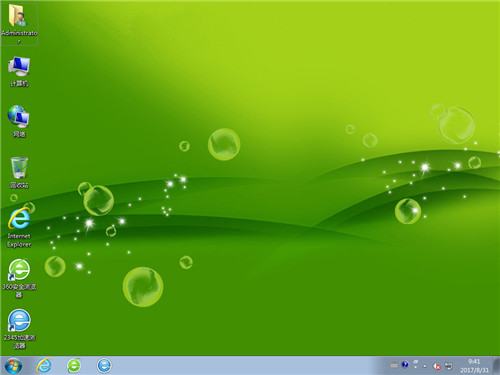This screenshot has height=375, width=500.
Task: Click the Show desktop button
Action: coord(496,366)
